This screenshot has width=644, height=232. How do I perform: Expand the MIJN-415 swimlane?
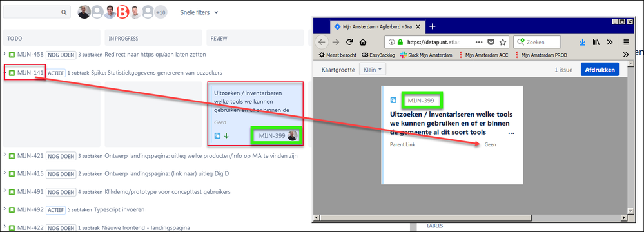(5, 173)
